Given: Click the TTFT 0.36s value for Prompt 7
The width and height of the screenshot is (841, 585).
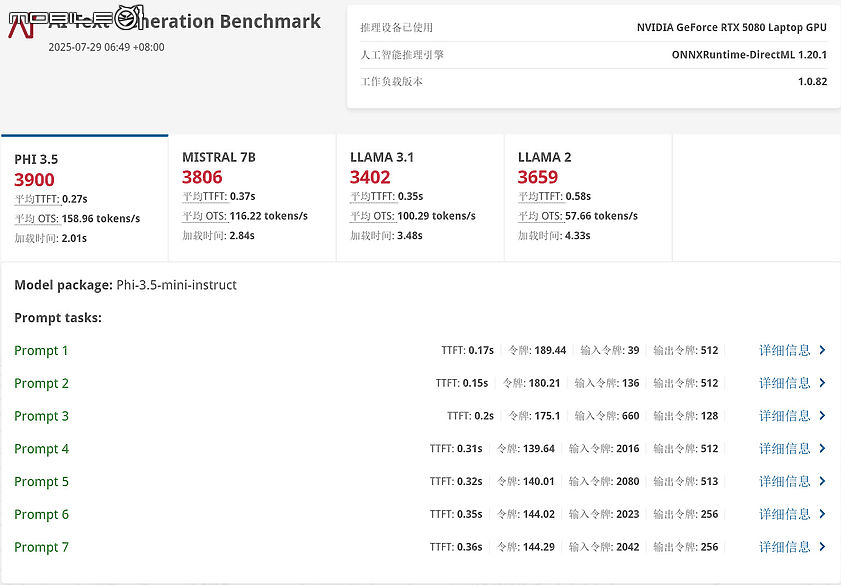Looking at the screenshot, I should pyautogui.click(x=469, y=546).
